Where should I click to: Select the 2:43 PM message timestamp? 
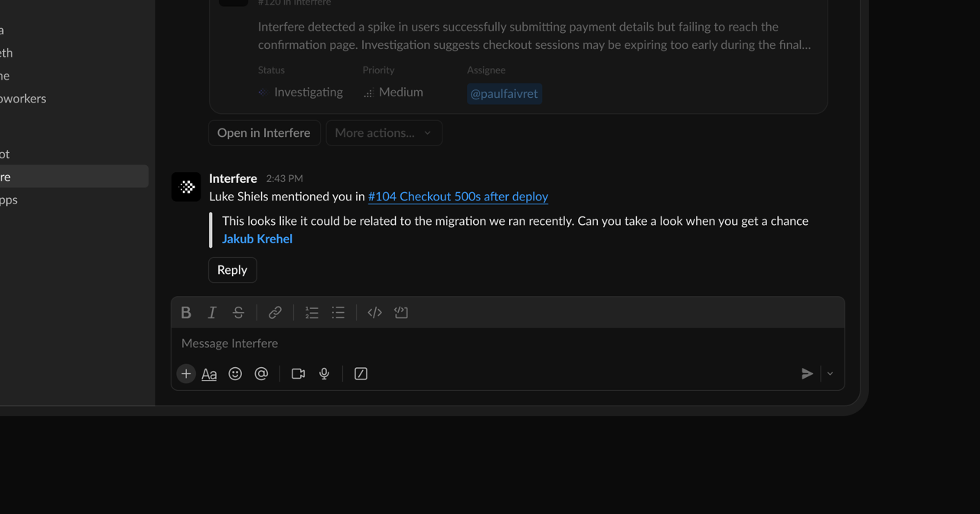(x=284, y=178)
